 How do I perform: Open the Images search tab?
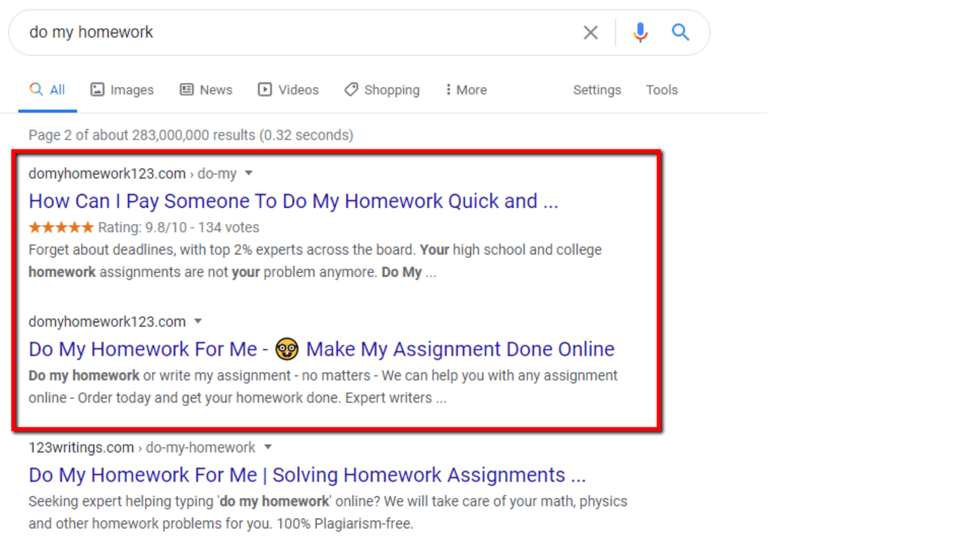click(x=123, y=89)
